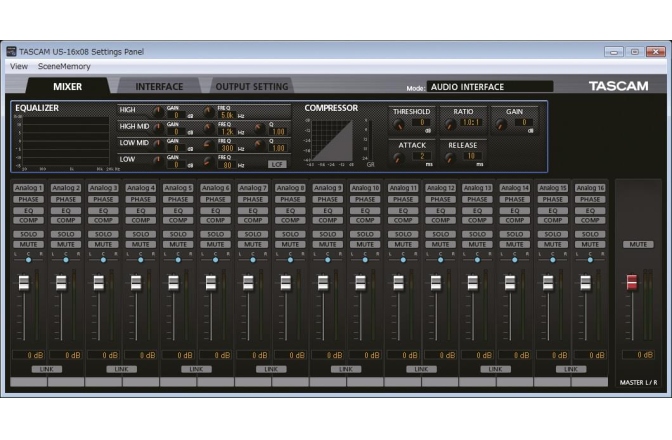
Task: Toggle the LCF low cut filter
Action: click(277, 165)
